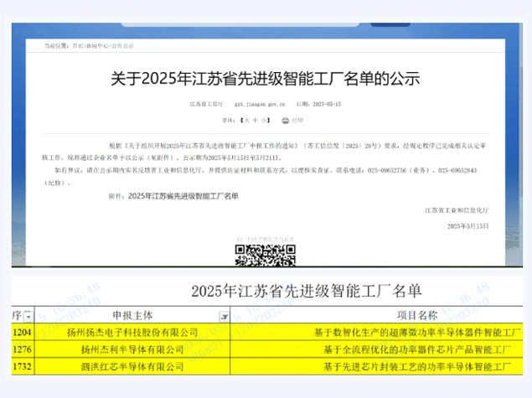This screenshot has height=398, width=532.
Task: Select cell 基于全流程优化的功率器件芯片产品智能工厂
Action: point(376,349)
